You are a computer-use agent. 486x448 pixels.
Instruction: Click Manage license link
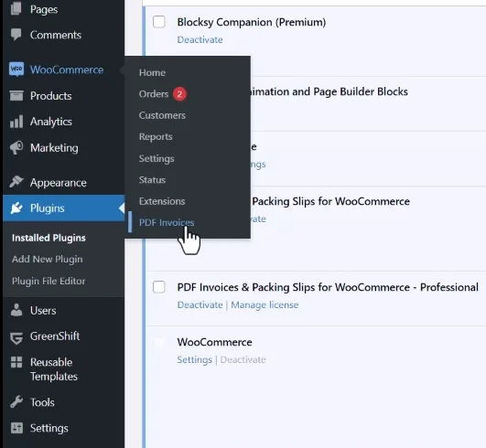tap(265, 304)
